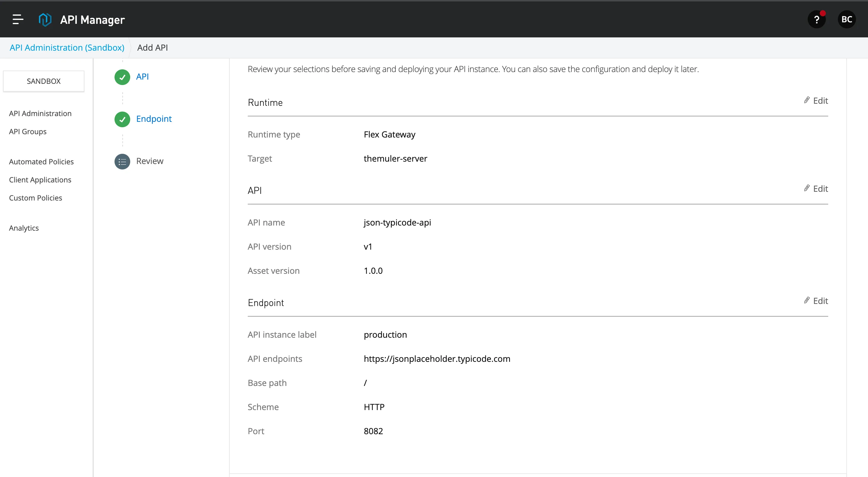Image resolution: width=868 pixels, height=477 pixels.
Task: Click the production instance label value
Action: click(385, 335)
